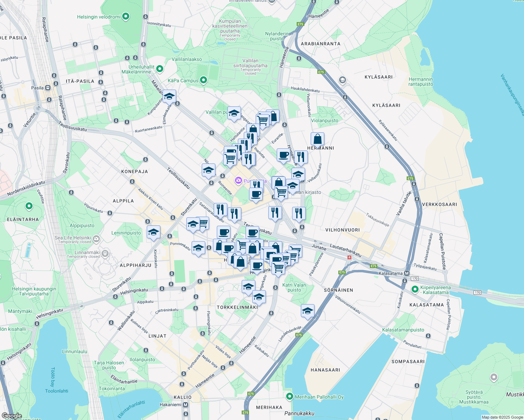Image resolution: width=524 pixels, height=420 pixels.
Task: Click the highway 4 route shield on Junatie
Action: coord(349,257)
